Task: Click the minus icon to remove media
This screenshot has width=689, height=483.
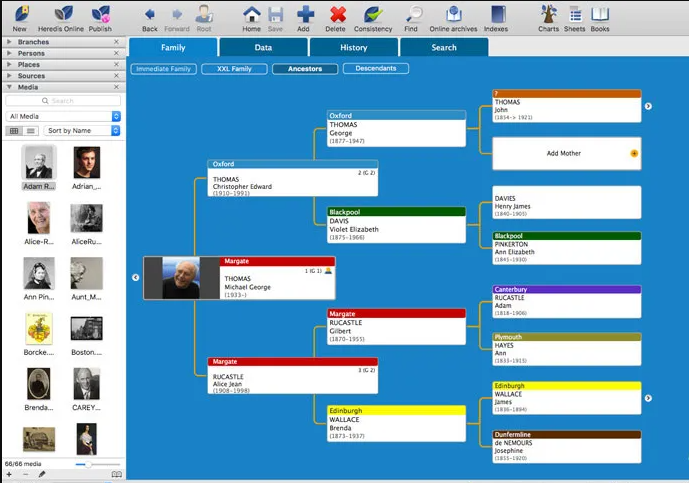Action: (x=25, y=474)
